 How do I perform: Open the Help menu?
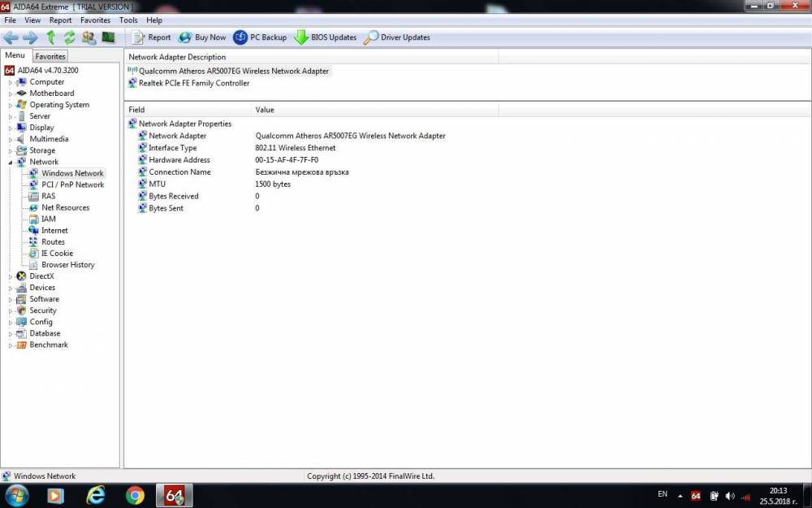pos(154,20)
